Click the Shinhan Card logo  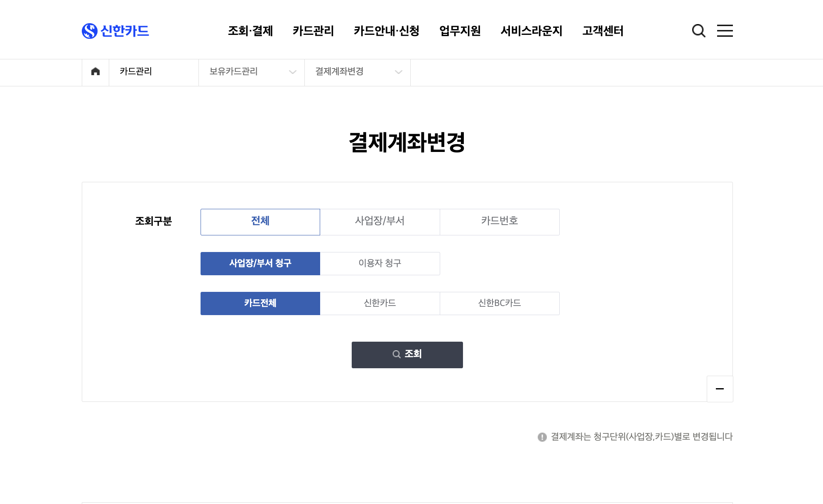coord(115,31)
